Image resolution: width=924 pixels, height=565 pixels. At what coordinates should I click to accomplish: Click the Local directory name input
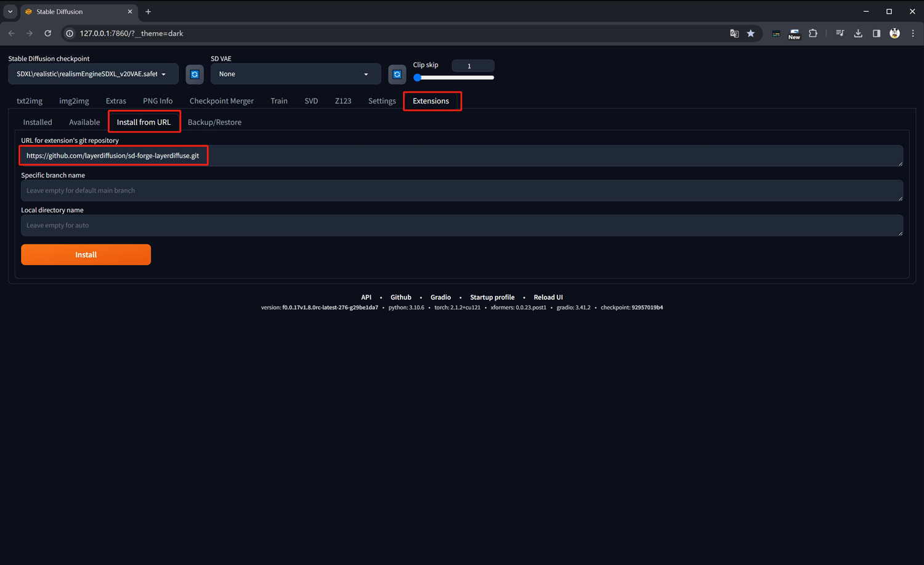tap(461, 225)
